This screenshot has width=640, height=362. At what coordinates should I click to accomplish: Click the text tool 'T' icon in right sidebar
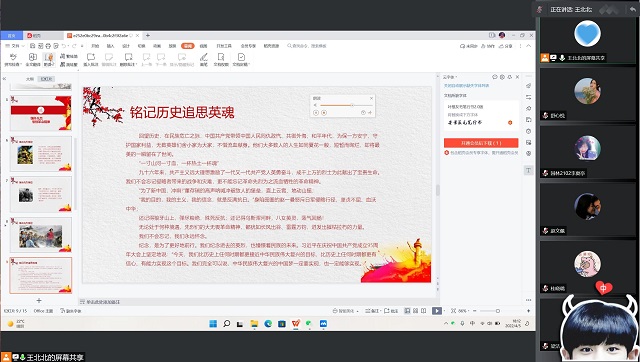point(529,170)
